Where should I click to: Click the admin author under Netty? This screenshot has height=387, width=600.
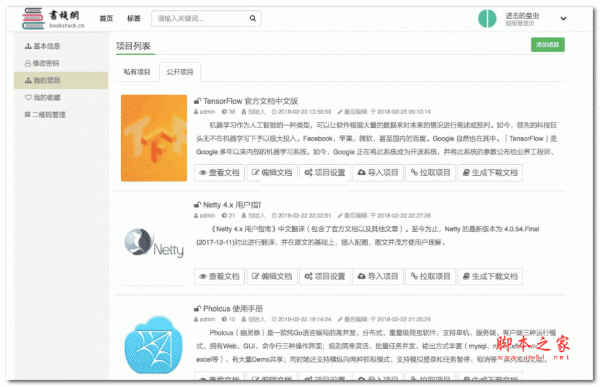[x=205, y=216]
